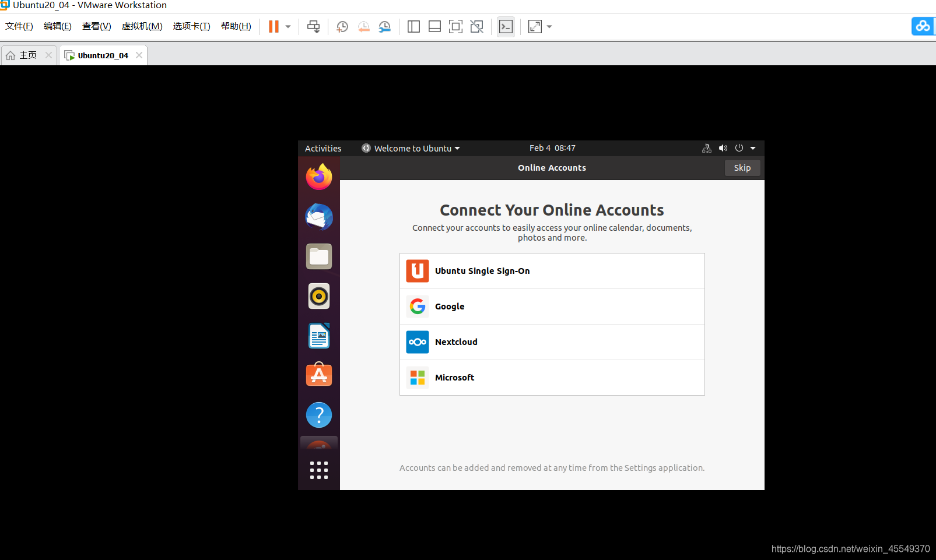Click the stretch guest display icon
Screen dimensions: 936x560
click(x=535, y=27)
